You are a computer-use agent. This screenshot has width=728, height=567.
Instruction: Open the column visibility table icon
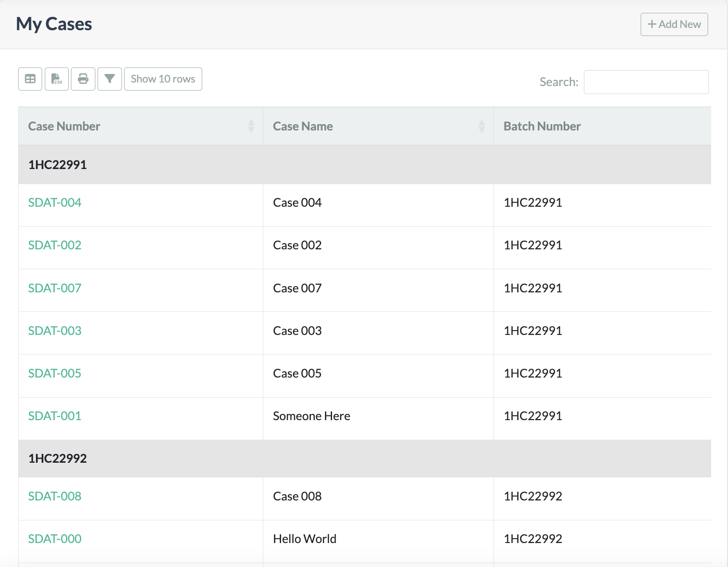click(30, 79)
